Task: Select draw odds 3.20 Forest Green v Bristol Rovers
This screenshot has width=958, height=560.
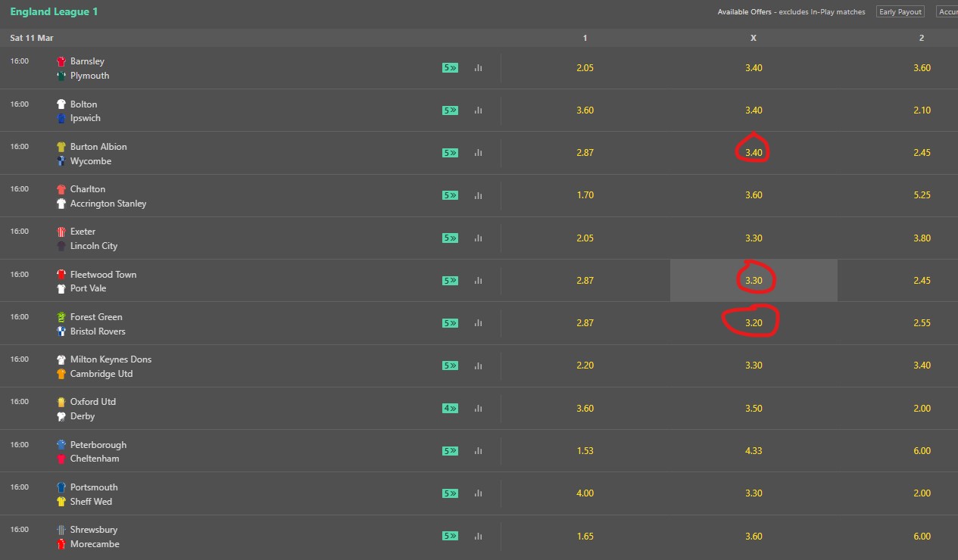Action: (754, 323)
